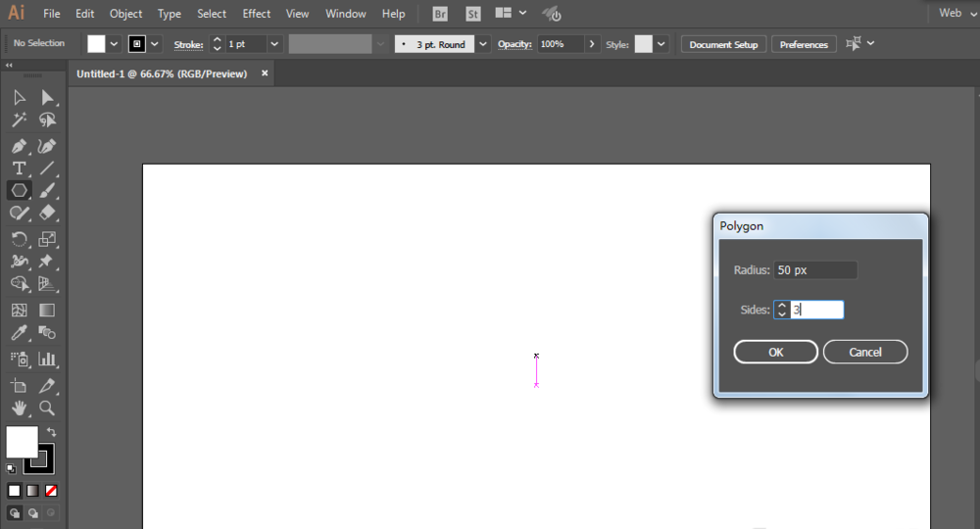980x529 pixels.
Task: Select the Rotate tool
Action: click(x=19, y=239)
